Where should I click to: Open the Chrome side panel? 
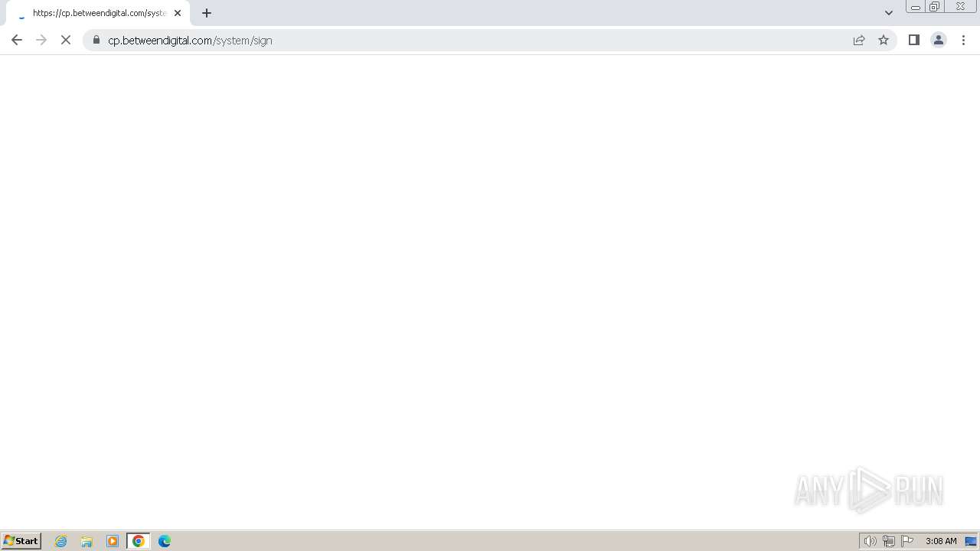[914, 40]
